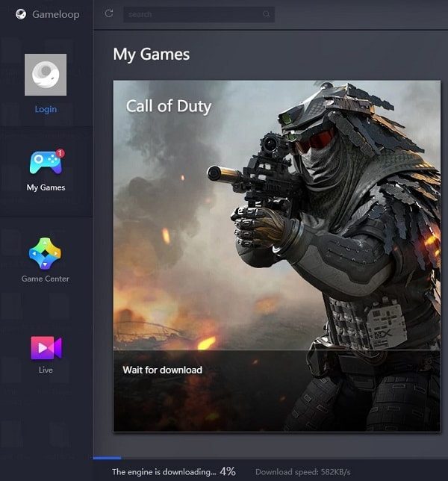The height and width of the screenshot is (481, 448).
Task: Click the red notification badge on My Games
Action: [60, 153]
